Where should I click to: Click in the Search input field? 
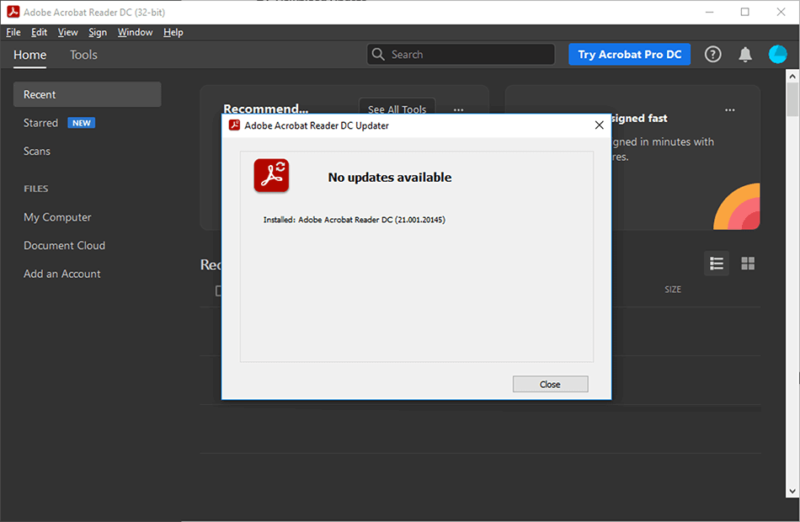[460, 54]
